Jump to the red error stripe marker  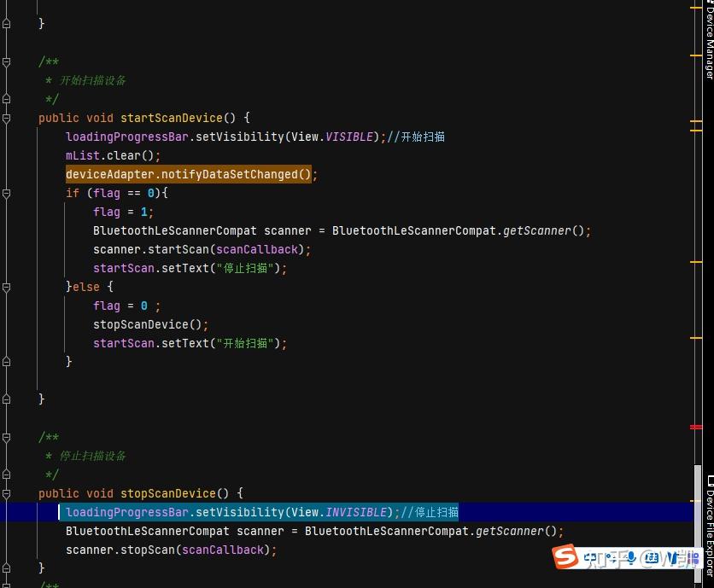[696, 427]
